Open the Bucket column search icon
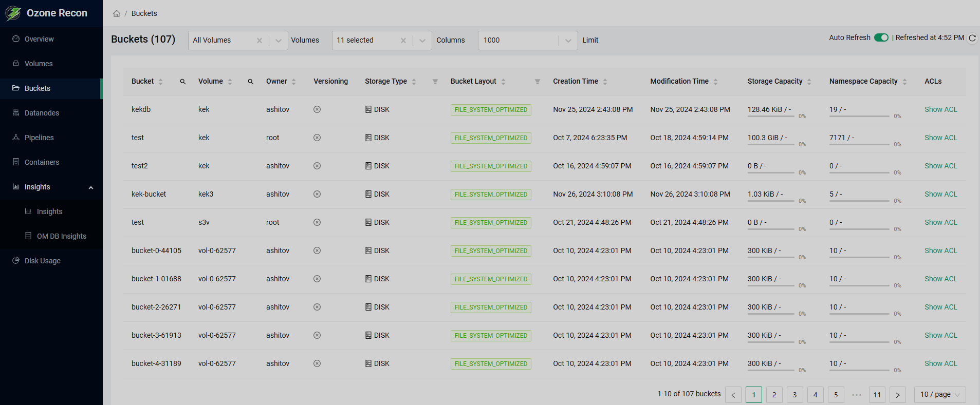The height and width of the screenshot is (405, 980). (182, 82)
